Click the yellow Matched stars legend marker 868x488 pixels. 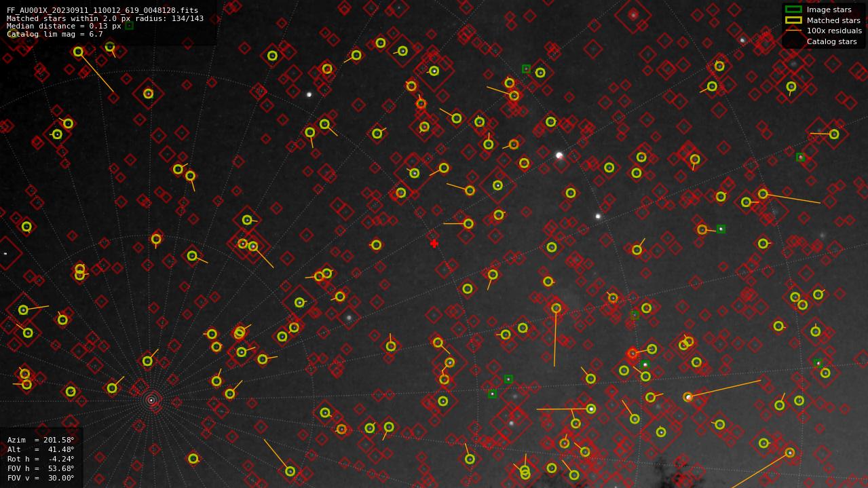click(x=793, y=20)
